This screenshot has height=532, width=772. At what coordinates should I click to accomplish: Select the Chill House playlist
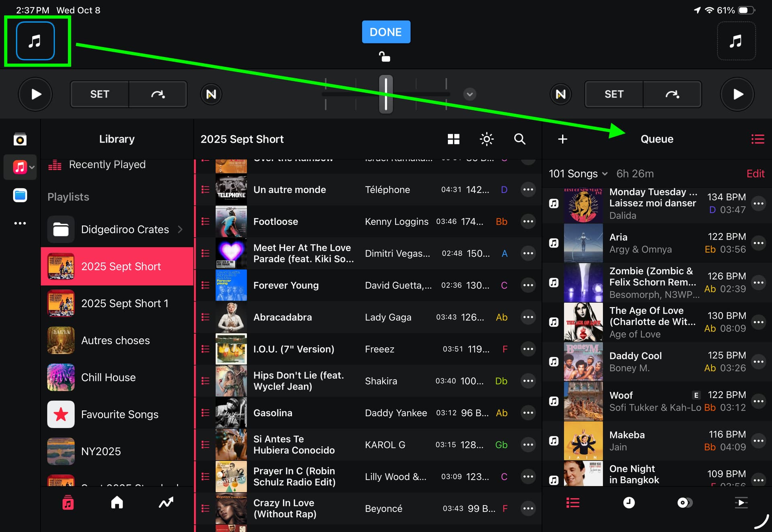click(108, 377)
